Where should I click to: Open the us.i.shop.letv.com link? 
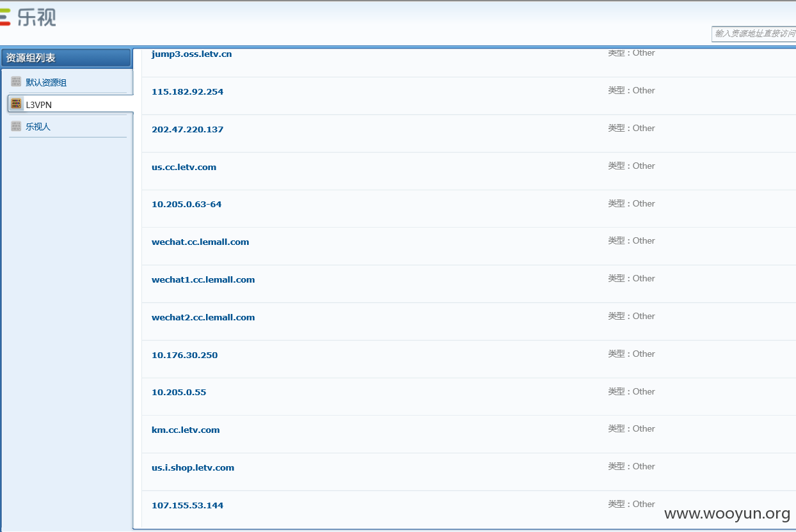[x=193, y=467]
